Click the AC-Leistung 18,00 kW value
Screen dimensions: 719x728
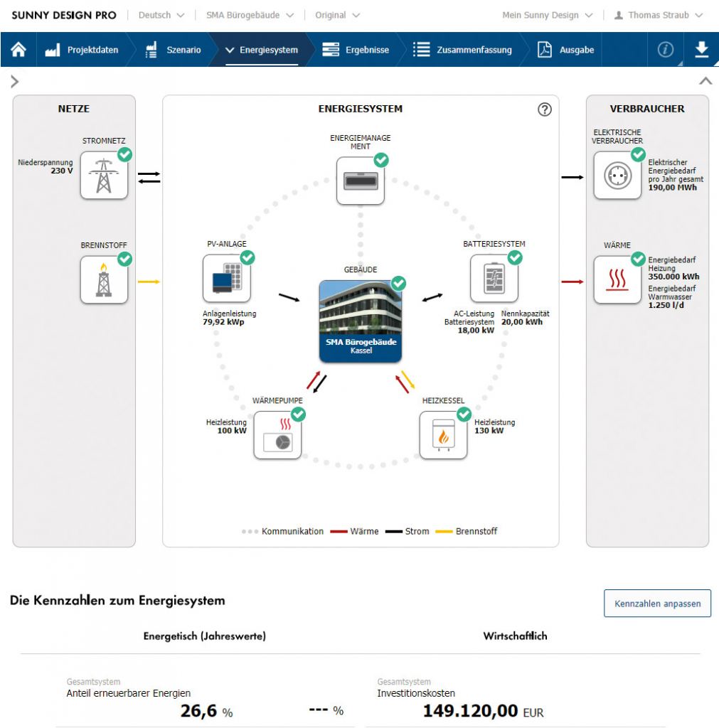point(476,330)
